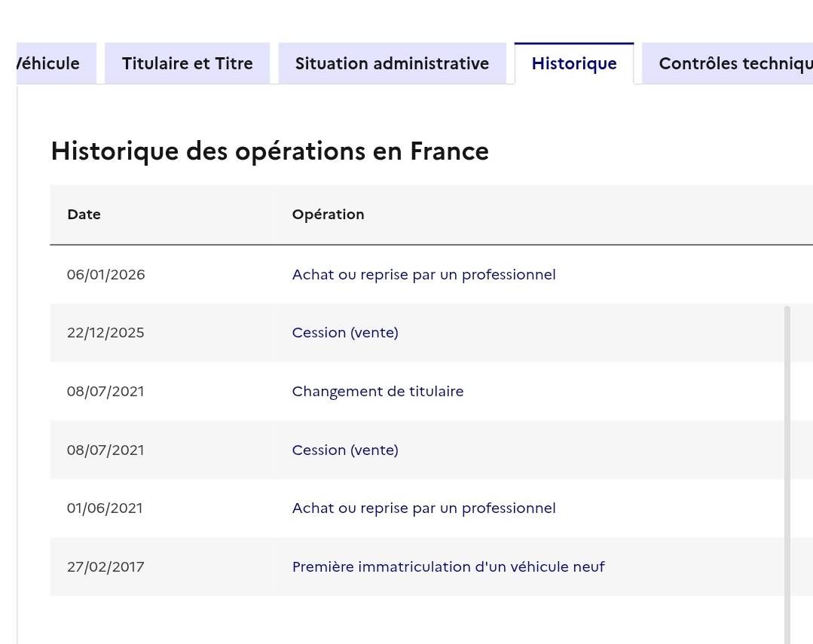Click the 27/02/2017 date cell
Screen dimensions: 813x644
click(x=105, y=567)
